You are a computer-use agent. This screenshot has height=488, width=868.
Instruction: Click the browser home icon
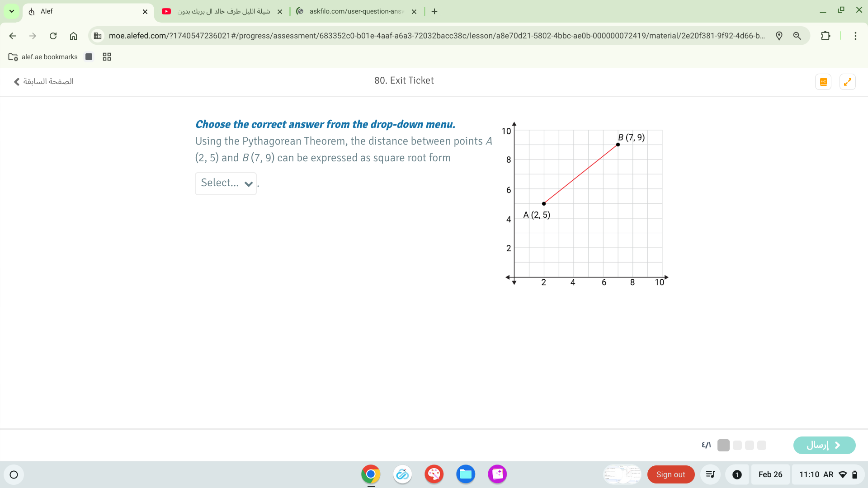[x=73, y=36]
